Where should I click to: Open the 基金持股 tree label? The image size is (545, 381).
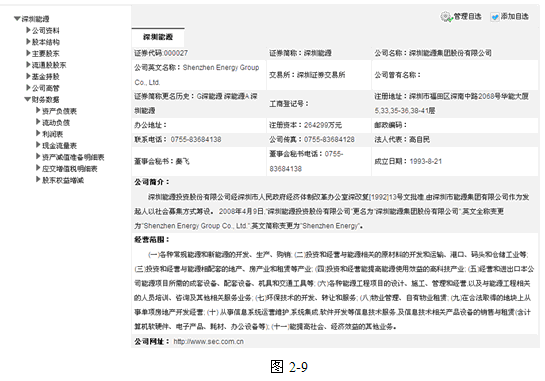[x=46, y=76]
